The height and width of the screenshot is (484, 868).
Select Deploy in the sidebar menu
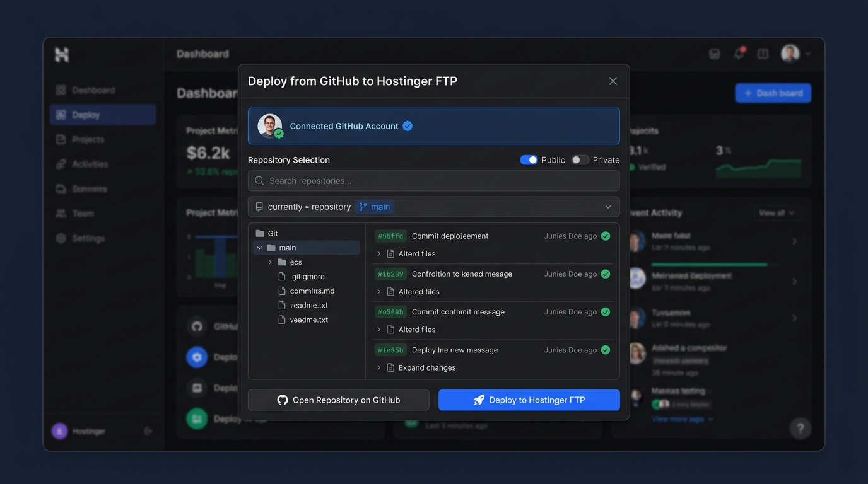click(103, 115)
